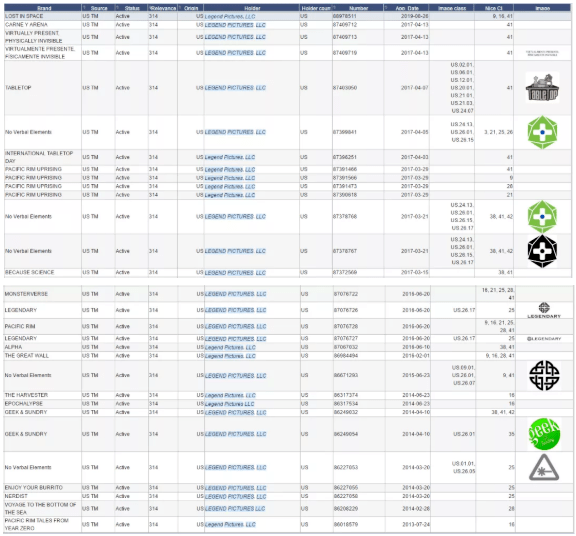Open holder link in THE GREAT WALL row

click(x=230, y=356)
